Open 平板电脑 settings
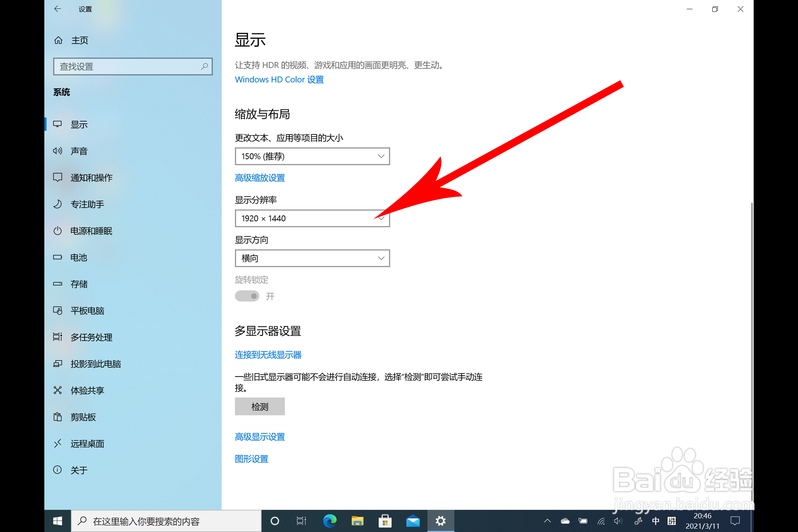Viewport: 798px width, 532px height. (x=133, y=310)
